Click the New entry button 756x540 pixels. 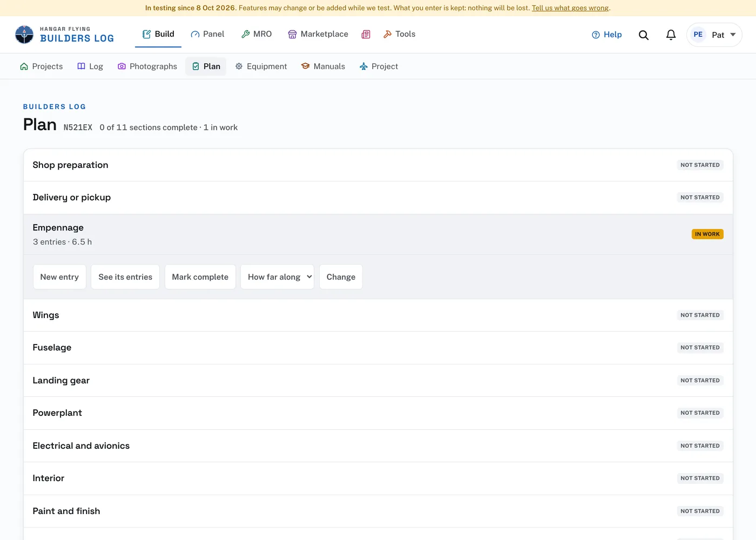coord(59,277)
